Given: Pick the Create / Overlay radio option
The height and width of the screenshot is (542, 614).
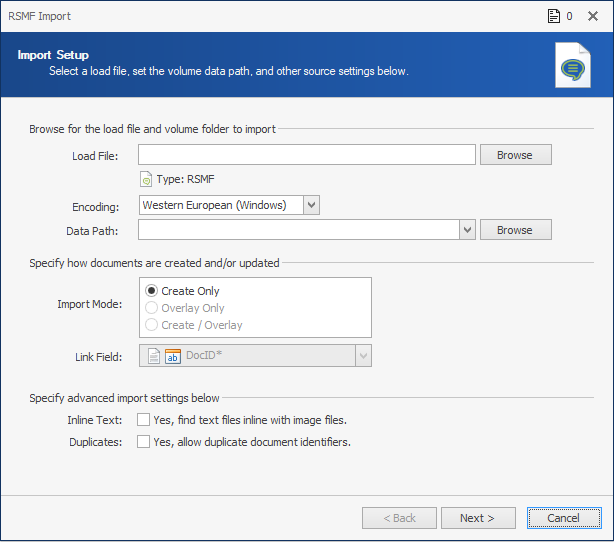Looking at the screenshot, I should click(x=153, y=325).
